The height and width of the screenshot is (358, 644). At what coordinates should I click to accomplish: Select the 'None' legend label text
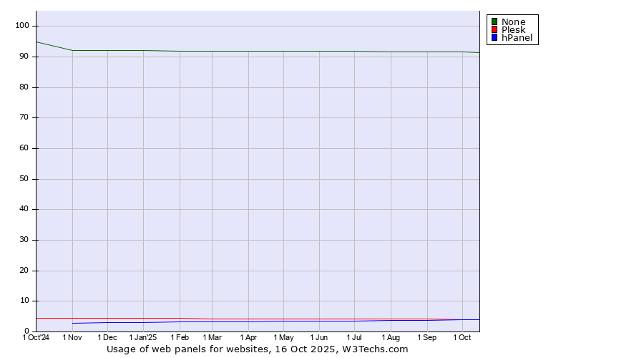[513, 21]
